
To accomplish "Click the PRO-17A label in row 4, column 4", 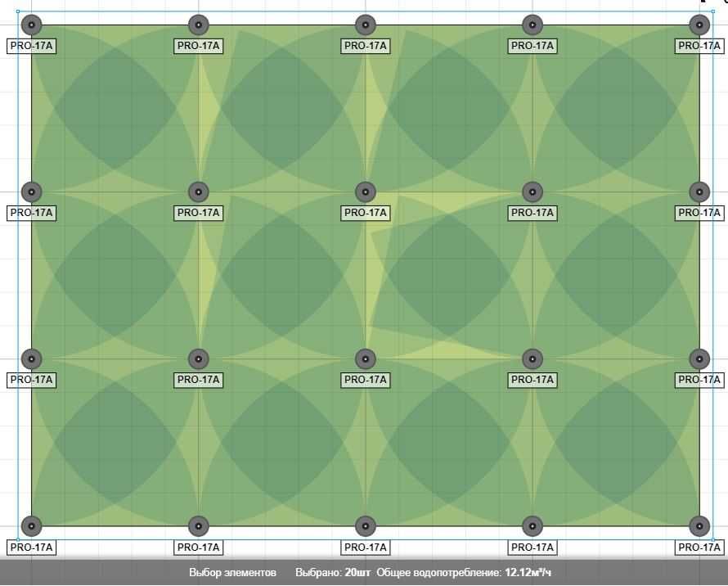I will point(533,548).
